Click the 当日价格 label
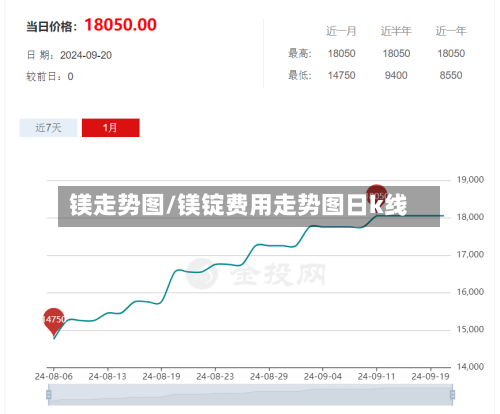This screenshot has width=500, height=414. coord(52,27)
